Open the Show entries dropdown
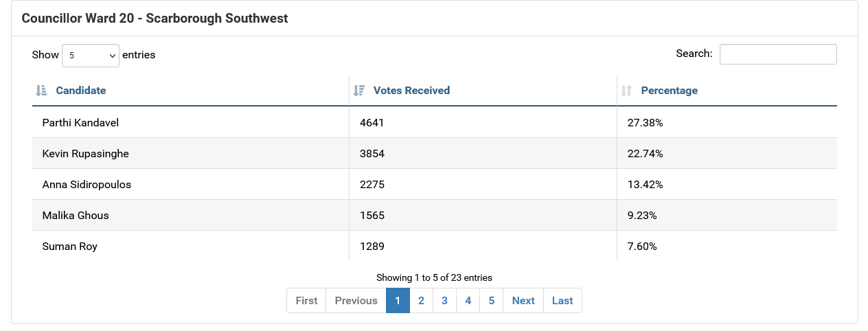Viewport: 868px width, 331px height. [91, 56]
